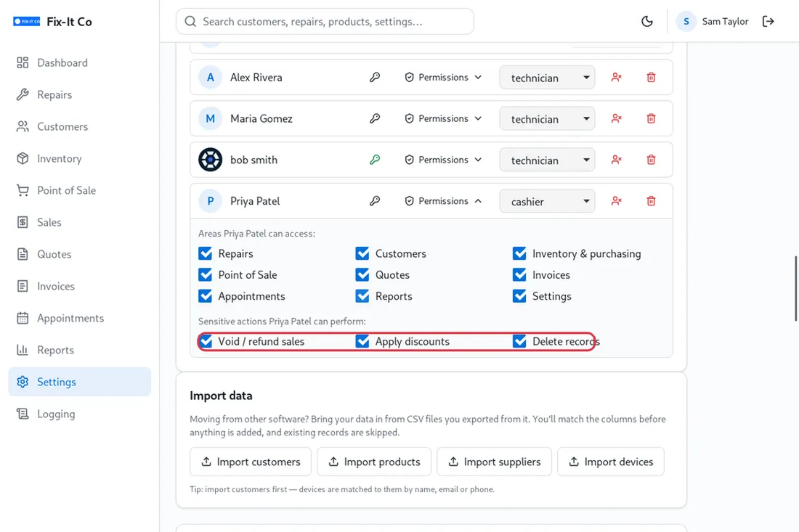Deactivate Maria Gomez with user-x icon
Screen dimensions: 799x532
[617, 118]
